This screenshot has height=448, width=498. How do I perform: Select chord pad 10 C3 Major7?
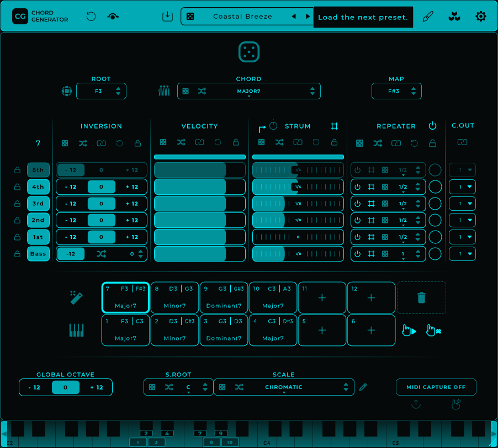(x=273, y=297)
